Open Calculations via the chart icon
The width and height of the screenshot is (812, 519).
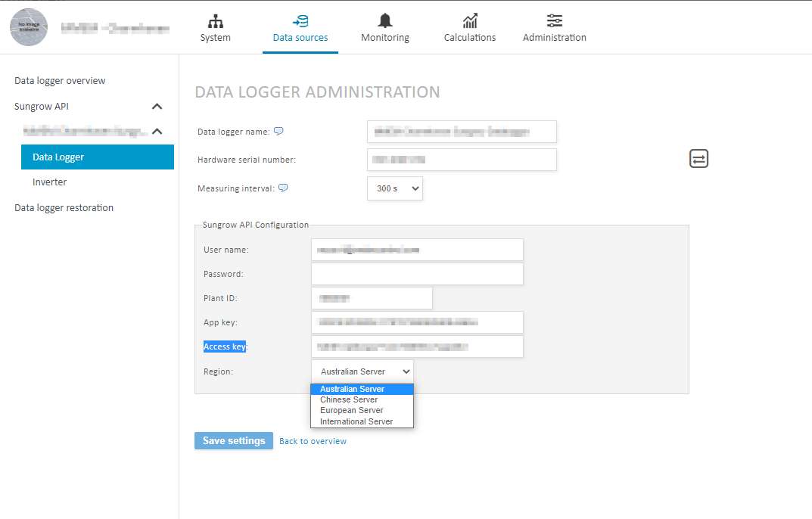point(469,23)
